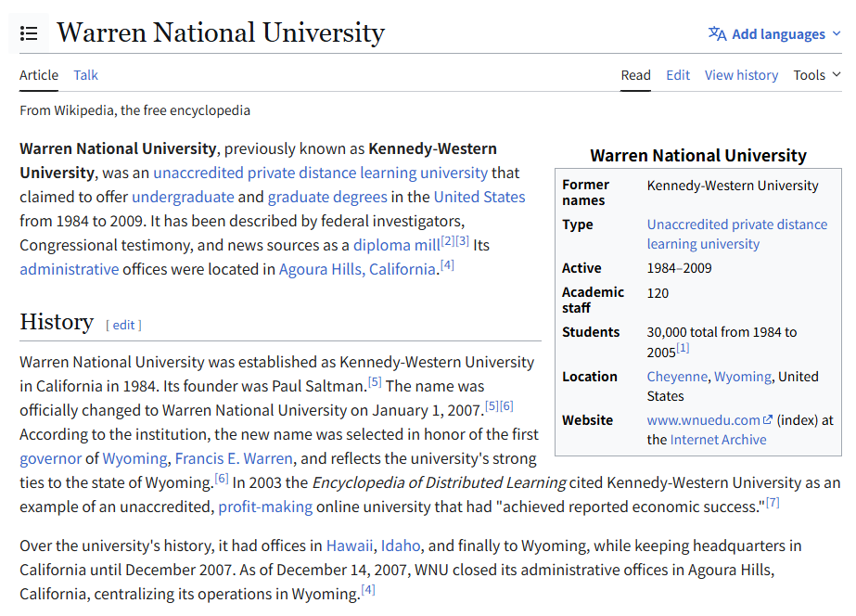Open the Agoura Hills, California link

(x=357, y=269)
